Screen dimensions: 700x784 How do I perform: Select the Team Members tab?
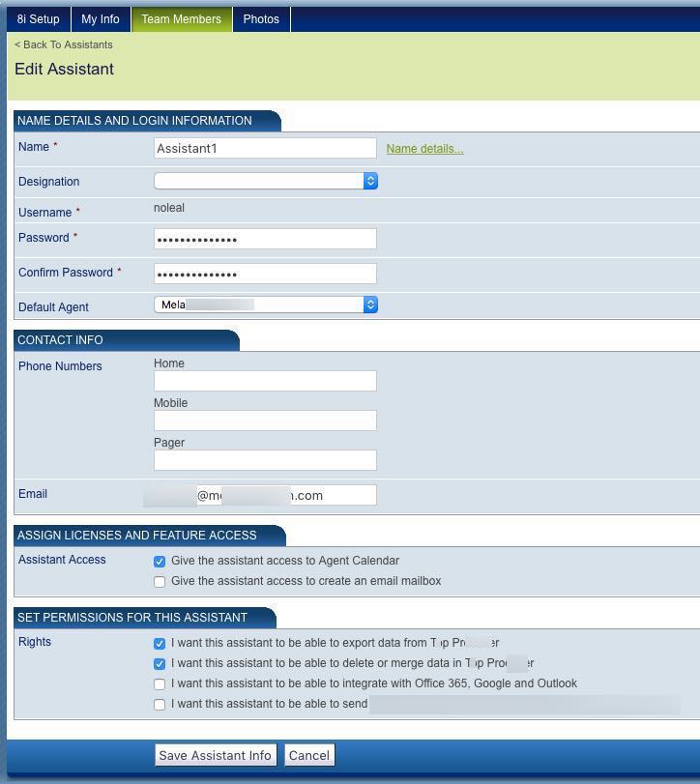[x=181, y=19]
